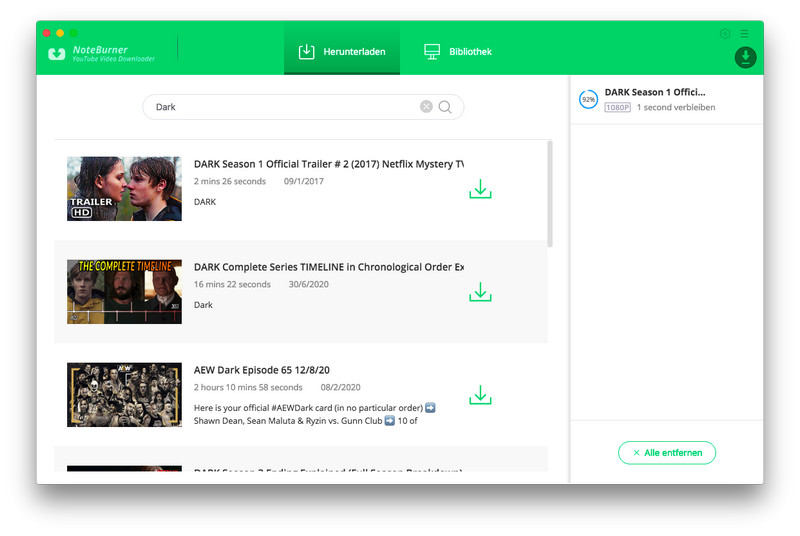Select title AEW Dark Episode 65 12/8/20
Viewport: 800px width, 536px height.
262,370
